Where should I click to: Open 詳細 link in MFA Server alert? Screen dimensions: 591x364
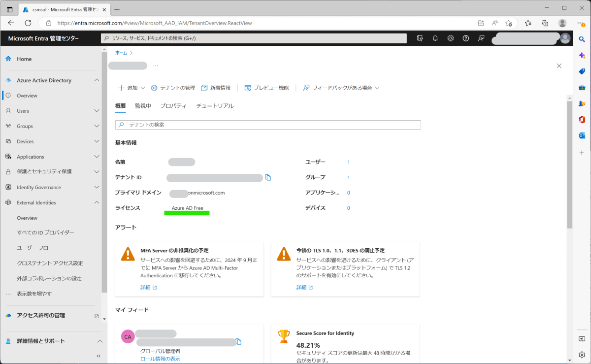pyautogui.click(x=148, y=287)
